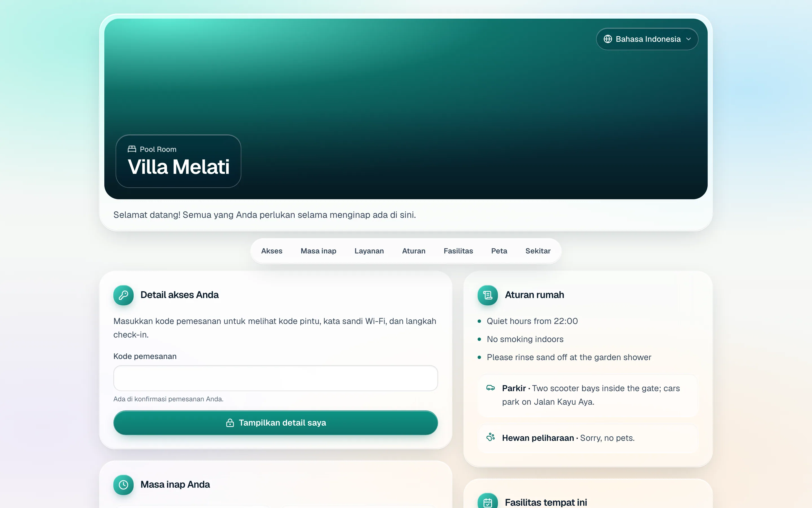This screenshot has width=812, height=508.
Task: Click 'Quiet hours from 22:00' rule
Action: (532, 321)
